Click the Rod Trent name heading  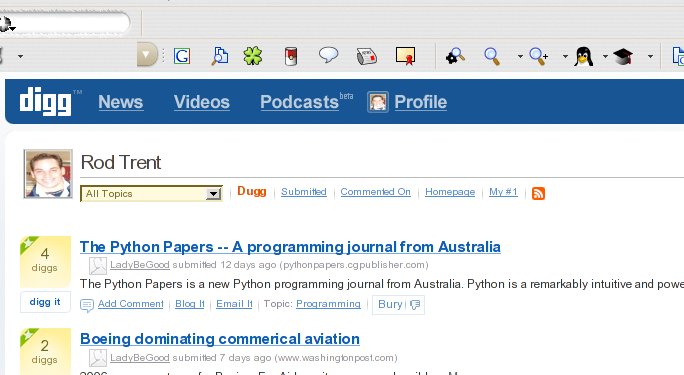[121, 162]
